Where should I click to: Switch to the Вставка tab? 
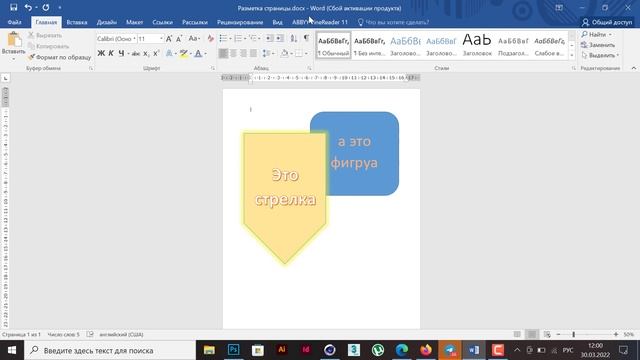[77, 22]
